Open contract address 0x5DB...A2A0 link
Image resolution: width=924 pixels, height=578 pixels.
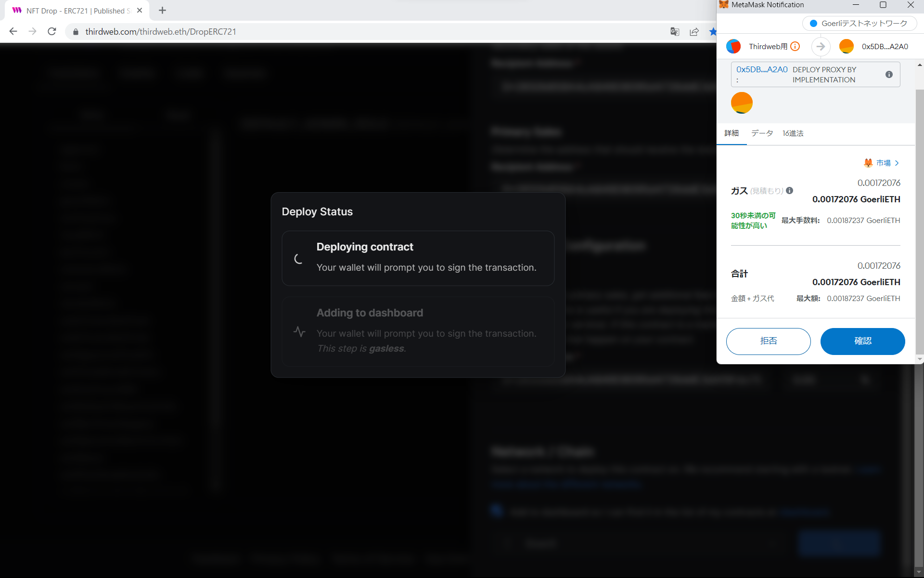pyautogui.click(x=762, y=69)
